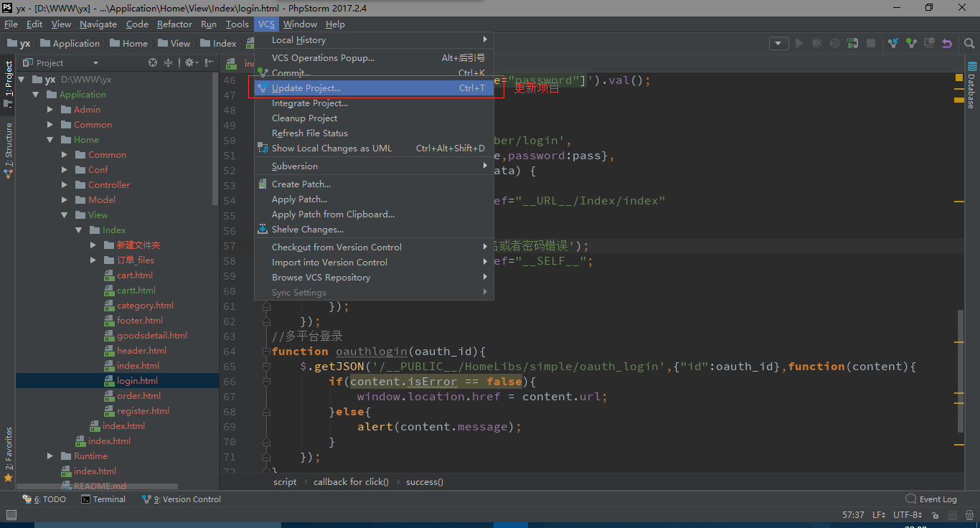The width and height of the screenshot is (980, 528).
Task: Choose Integrate Project...
Action: coord(372,103)
